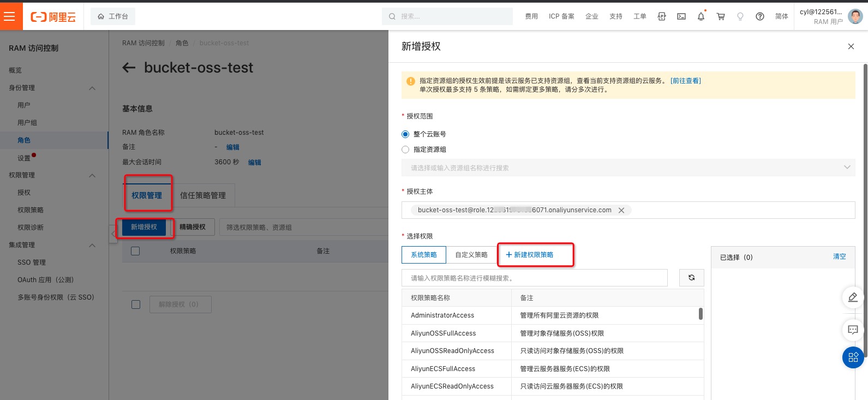Viewport: 868px width, 400px height.
Task: Click the lightbulb tips icon
Action: click(x=740, y=16)
